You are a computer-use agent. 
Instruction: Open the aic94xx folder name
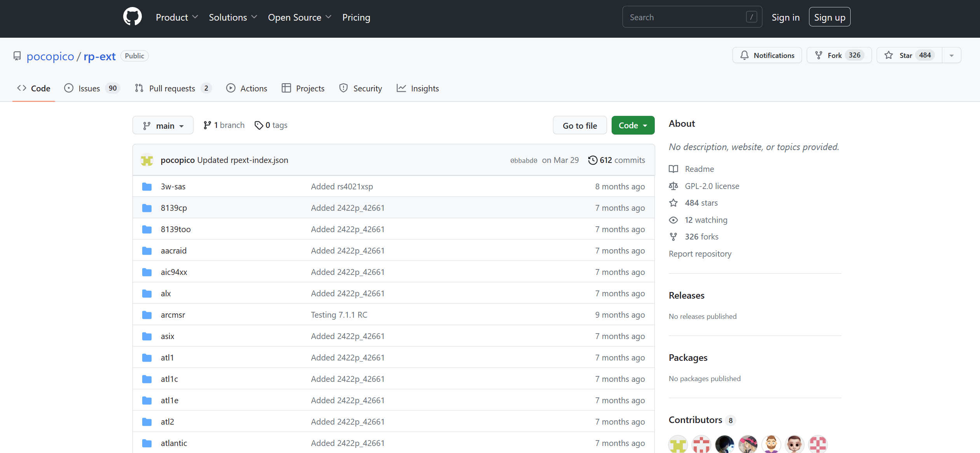tap(174, 272)
